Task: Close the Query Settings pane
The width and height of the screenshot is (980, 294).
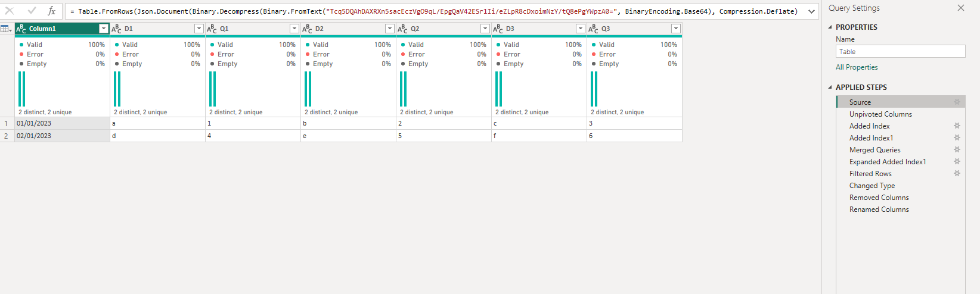Action: pyautogui.click(x=960, y=8)
